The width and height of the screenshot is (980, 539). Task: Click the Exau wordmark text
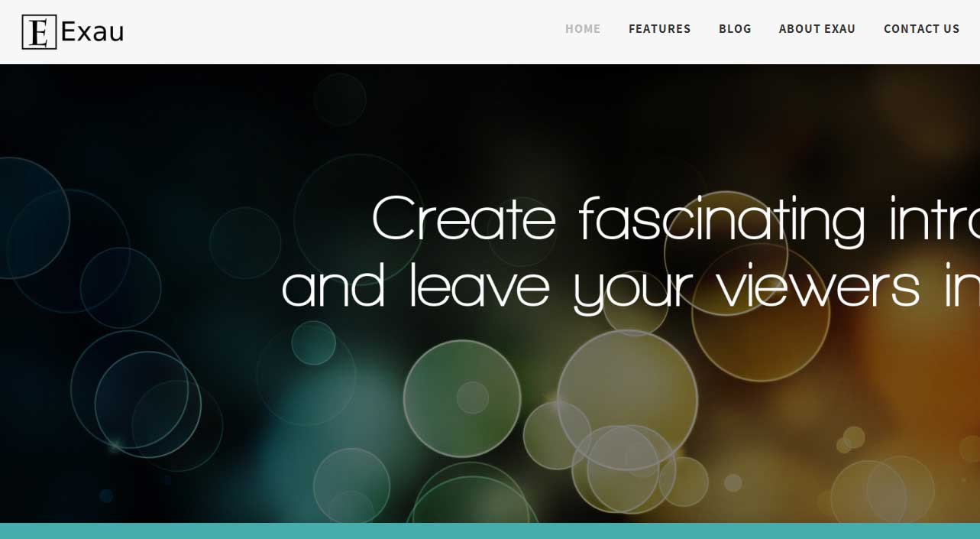click(x=92, y=33)
